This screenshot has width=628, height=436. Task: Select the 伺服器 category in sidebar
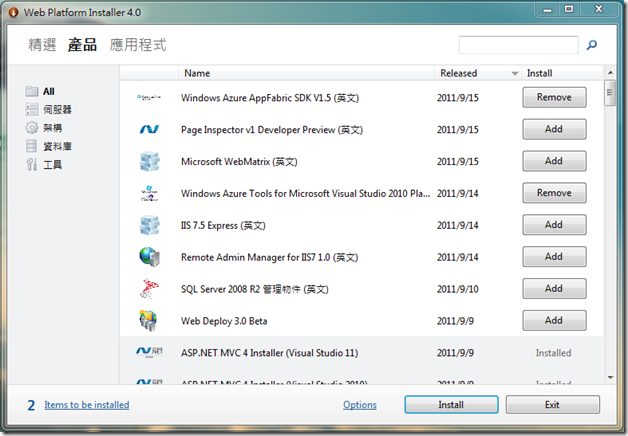(57, 109)
